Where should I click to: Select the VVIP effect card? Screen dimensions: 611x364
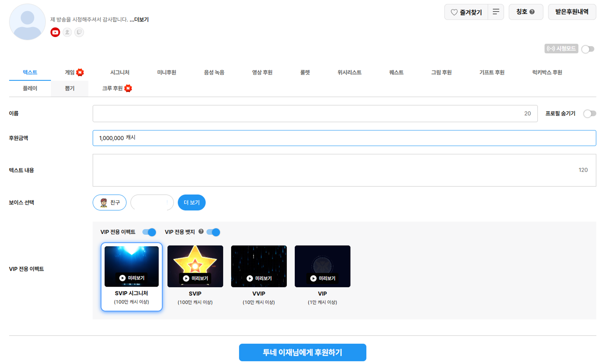(259, 276)
